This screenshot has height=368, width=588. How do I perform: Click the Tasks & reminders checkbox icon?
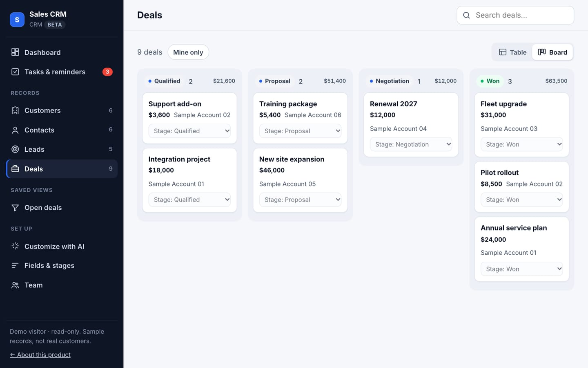15,72
